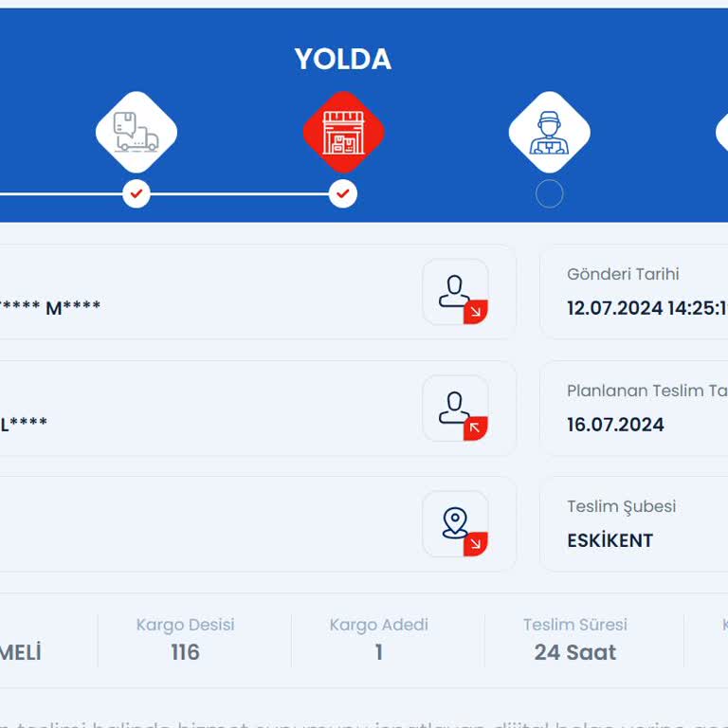Screen dimensions: 728x728
Task: Click the Kargo Desisi value 116
Action: click(185, 652)
